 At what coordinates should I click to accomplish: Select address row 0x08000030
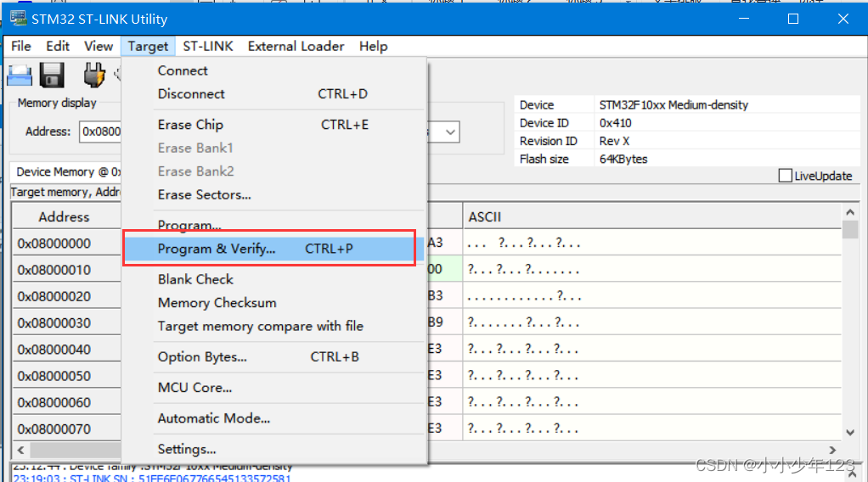click(54, 323)
